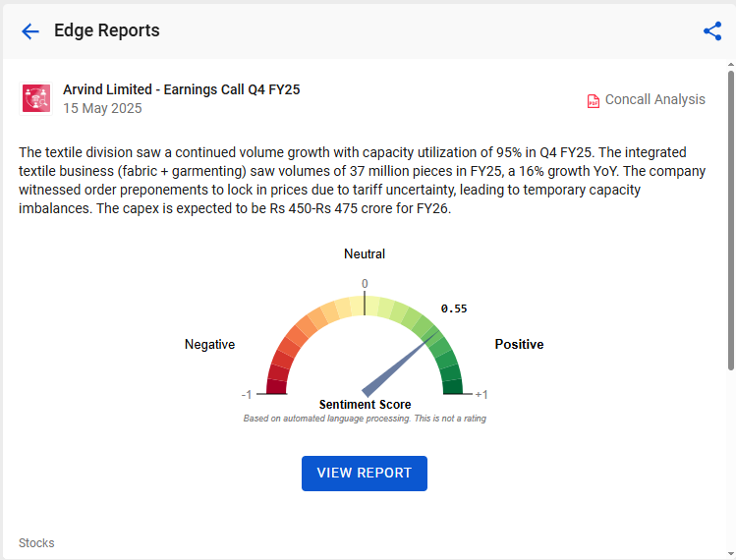Open the Arvind Limited report thumbnail icon
The height and width of the screenshot is (560, 736).
tap(36, 98)
